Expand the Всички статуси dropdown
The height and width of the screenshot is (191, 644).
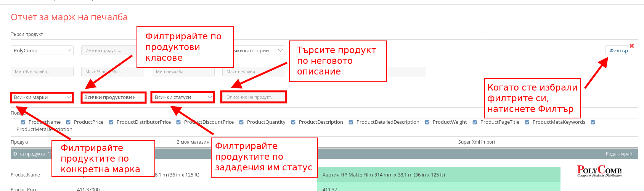point(183,97)
